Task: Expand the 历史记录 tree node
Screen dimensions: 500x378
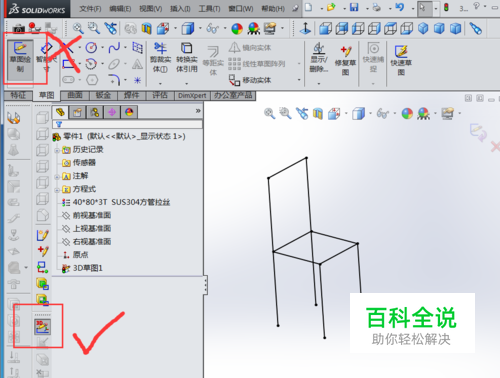Action: click(x=57, y=151)
